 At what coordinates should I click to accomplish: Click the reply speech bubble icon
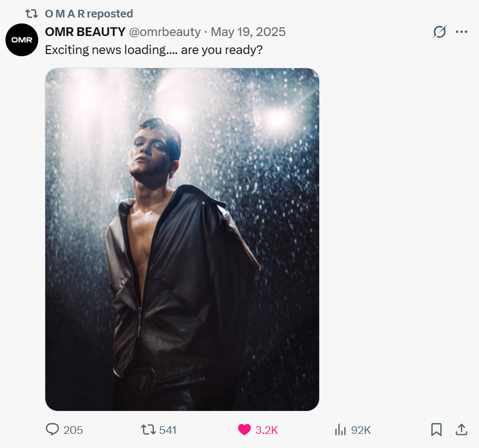52,430
